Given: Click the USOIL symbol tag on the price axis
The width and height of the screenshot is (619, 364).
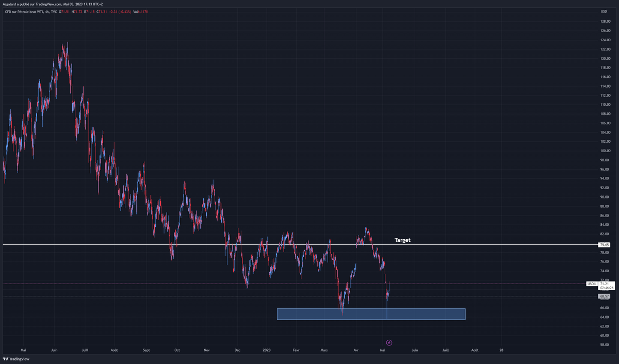Looking at the screenshot, I should click(x=592, y=284).
